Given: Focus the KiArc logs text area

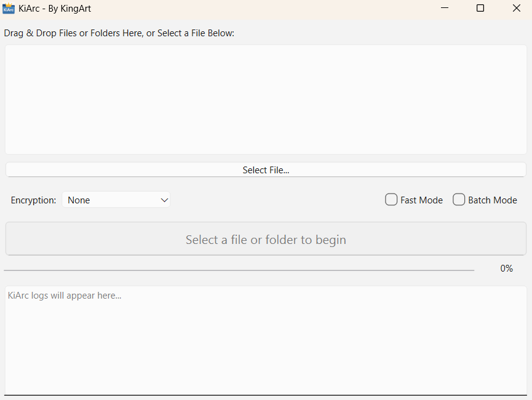Looking at the screenshot, I should tap(266, 341).
